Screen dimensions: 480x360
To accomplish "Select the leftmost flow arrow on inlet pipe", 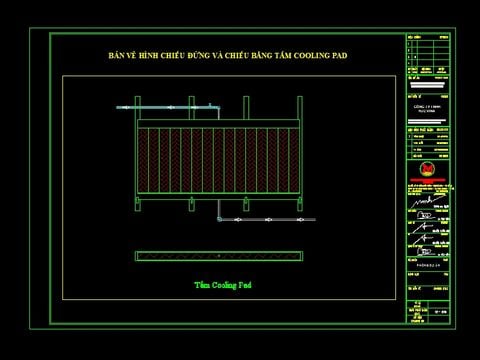I will (125, 108).
